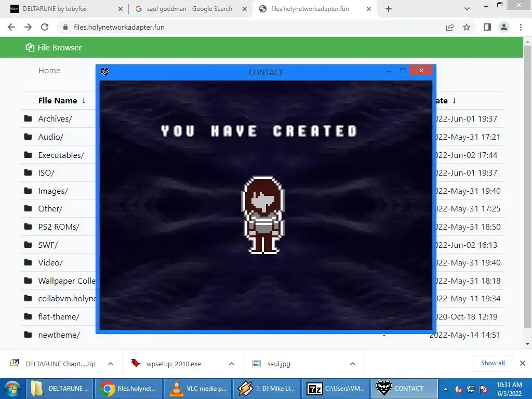Open the PS2 ROMs/ folder

[x=59, y=227]
